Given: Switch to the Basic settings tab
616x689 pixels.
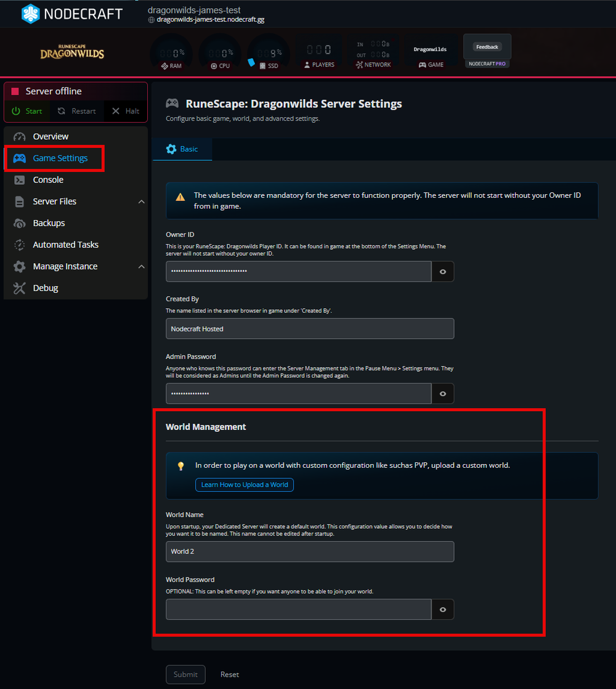Looking at the screenshot, I should 182,149.
